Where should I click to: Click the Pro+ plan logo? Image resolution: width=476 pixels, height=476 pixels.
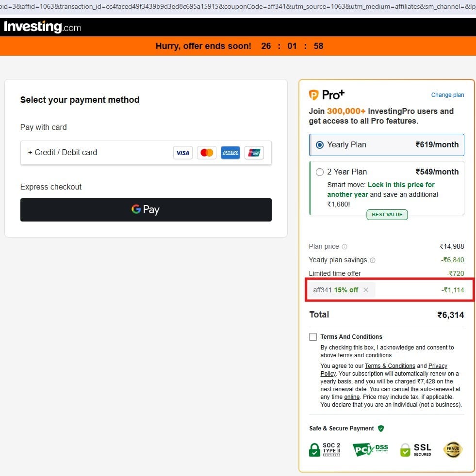[x=327, y=95]
